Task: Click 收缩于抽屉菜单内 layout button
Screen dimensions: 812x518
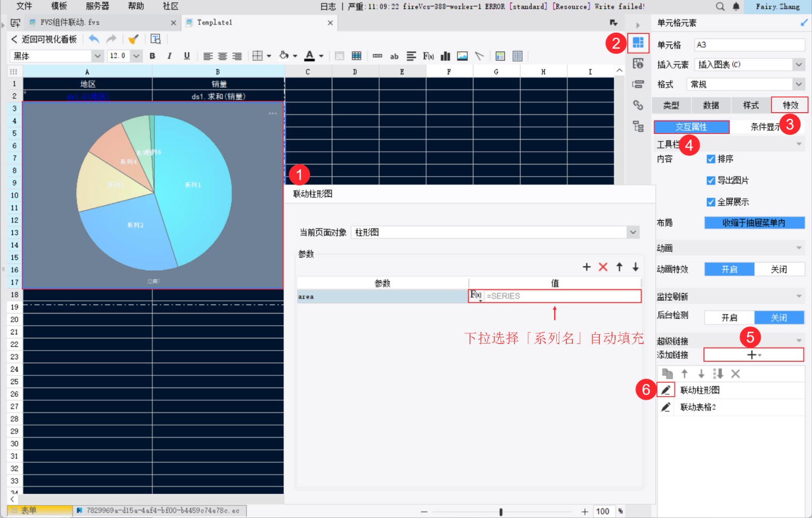Action: (754, 223)
